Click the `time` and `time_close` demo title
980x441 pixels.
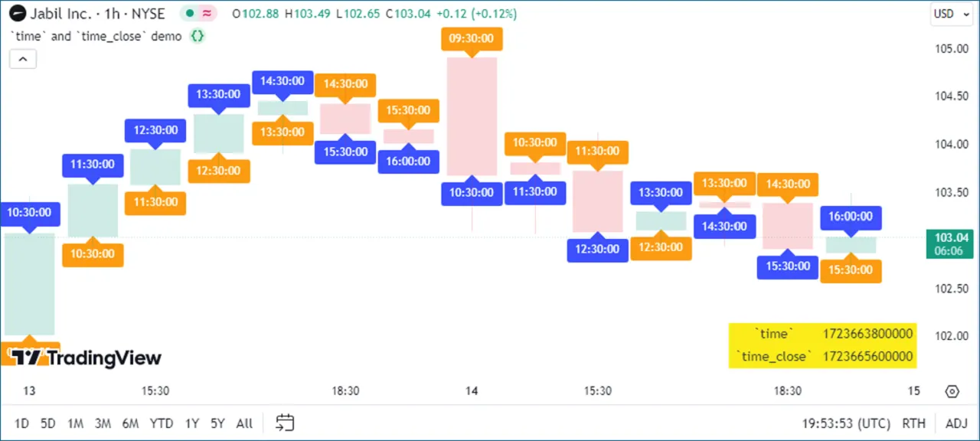[x=96, y=36]
